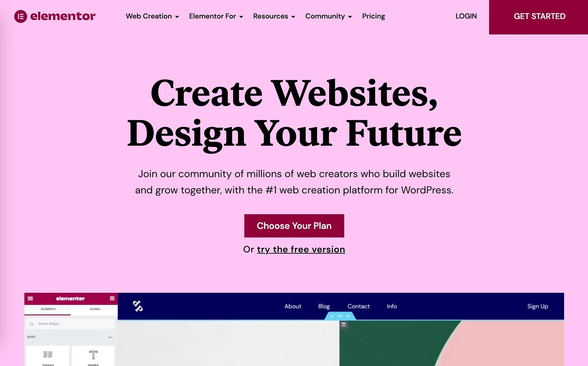The image size is (588, 366).
Task: Click the try the free version link
Action: point(301,249)
